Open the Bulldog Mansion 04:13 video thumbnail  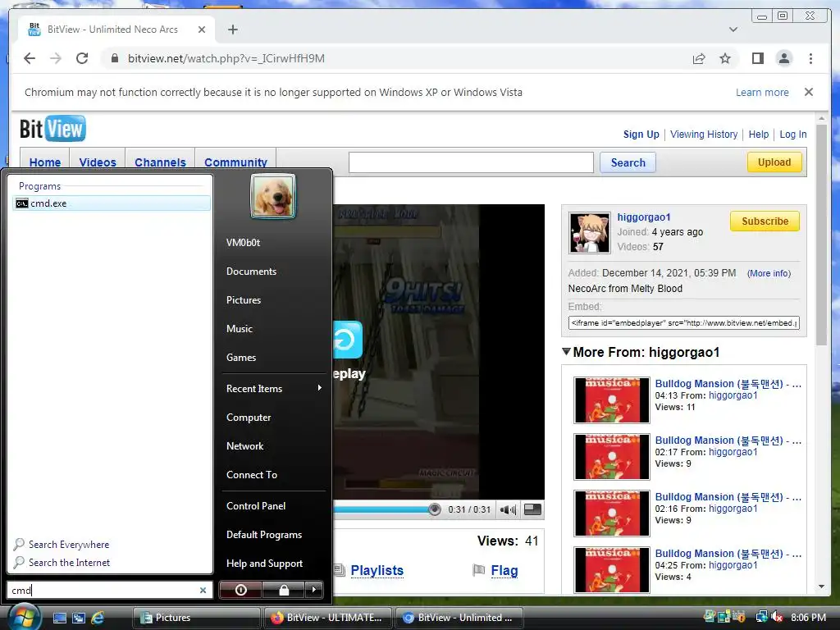pos(611,399)
